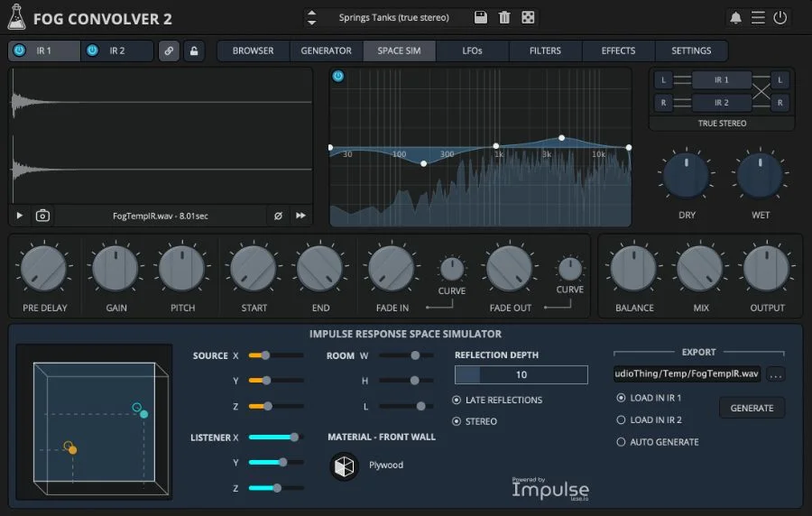This screenshot has height=516, width=812.
Task: Open notifications bell
Action: [735, 18]
